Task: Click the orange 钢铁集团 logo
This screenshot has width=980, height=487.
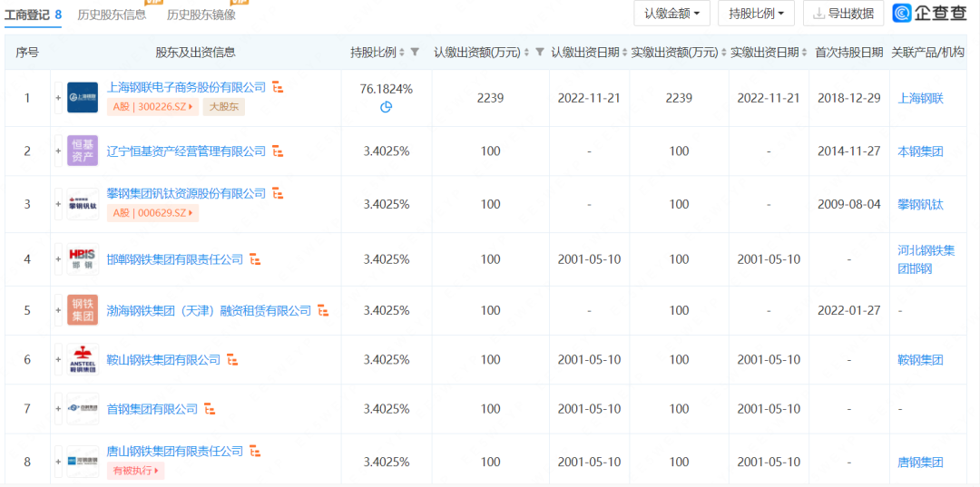Action: point(83,310)
